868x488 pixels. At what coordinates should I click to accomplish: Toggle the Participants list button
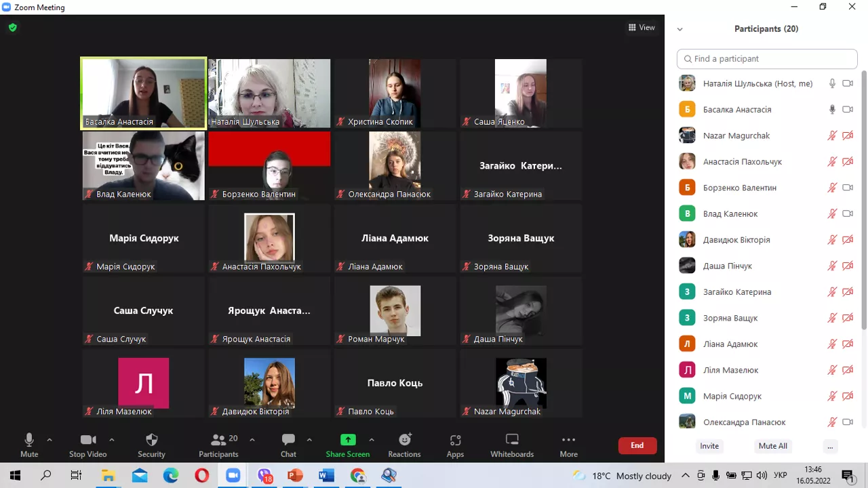click(218, 445)
